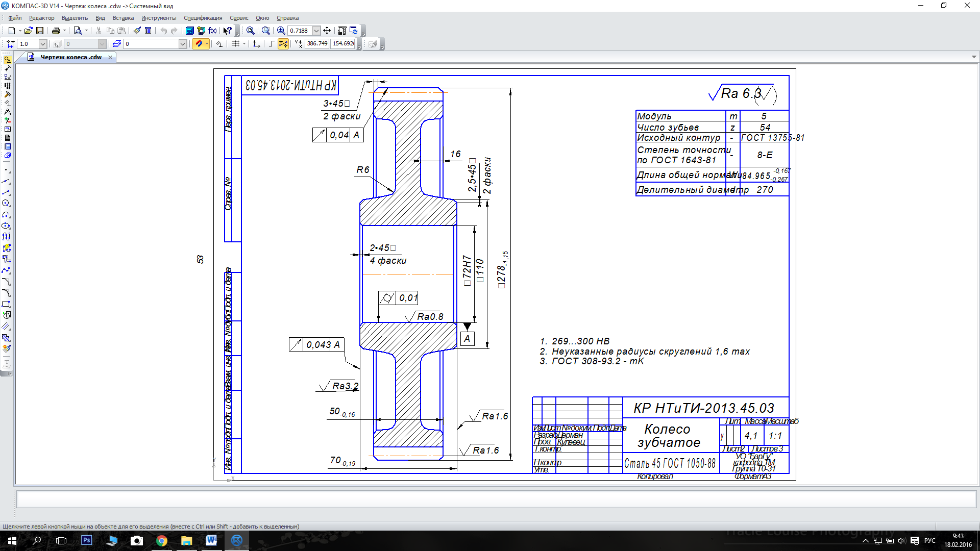Click the properties brush icon in toolbar
This screenshot has width=980, height=551.
click(x=137, y=31)
